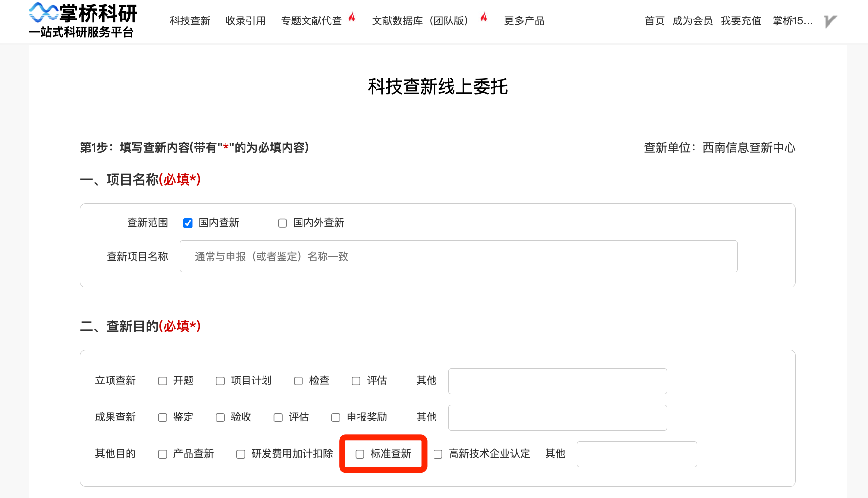Click the 我要充值 link
The height and width of the screenshot is (498, 868).
pyautogui.click(x=741, y=21)
